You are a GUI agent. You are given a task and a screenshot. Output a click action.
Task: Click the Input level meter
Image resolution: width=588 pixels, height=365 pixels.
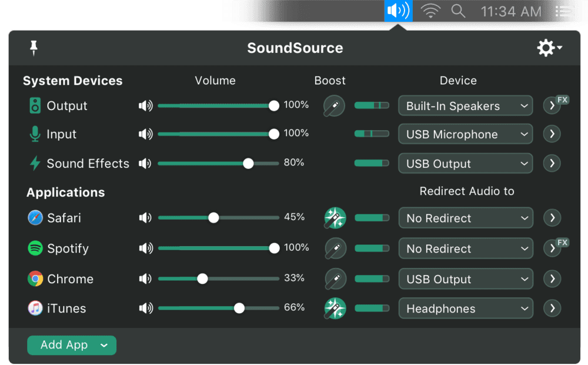pyautogui.click(x=372, y=134)
